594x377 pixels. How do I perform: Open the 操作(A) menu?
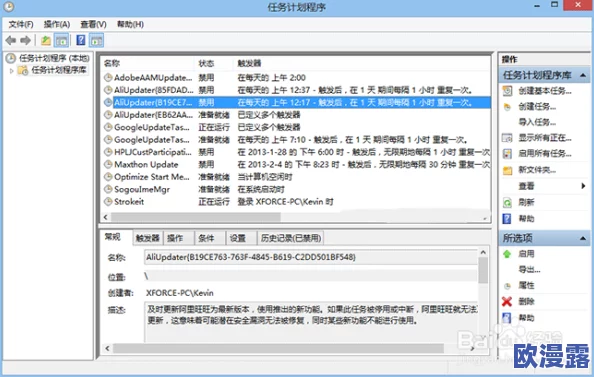tap(57, 24)
